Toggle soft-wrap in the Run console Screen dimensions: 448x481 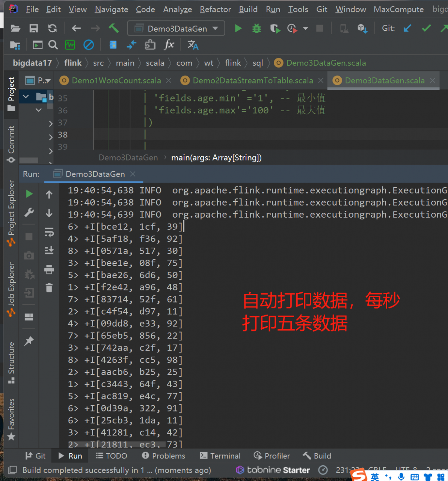point(49,232)
